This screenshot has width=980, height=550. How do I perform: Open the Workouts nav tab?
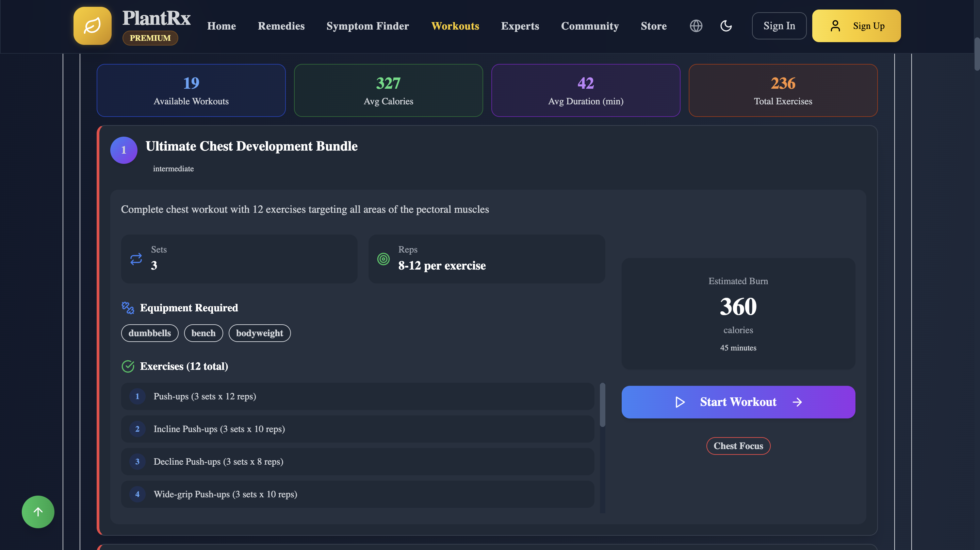[455, 26]
